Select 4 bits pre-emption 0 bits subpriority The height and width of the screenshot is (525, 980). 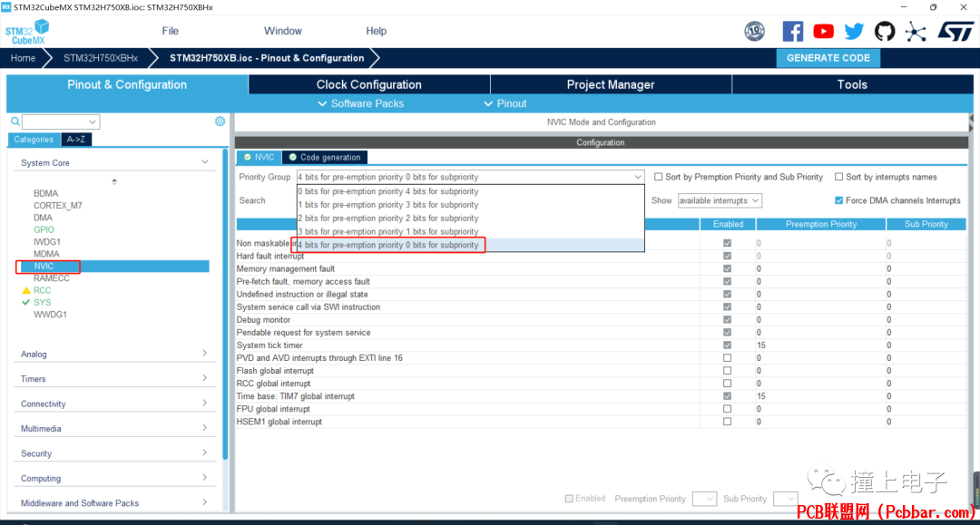(471, 245)
